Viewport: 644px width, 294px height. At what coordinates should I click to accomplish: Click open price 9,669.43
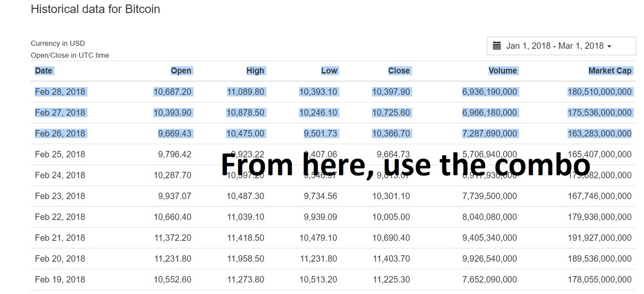click(x=175, y=134)
